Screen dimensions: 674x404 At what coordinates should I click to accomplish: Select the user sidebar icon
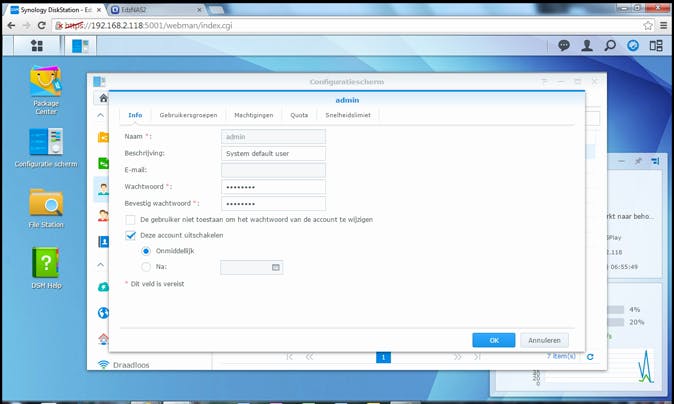[103, 189]
